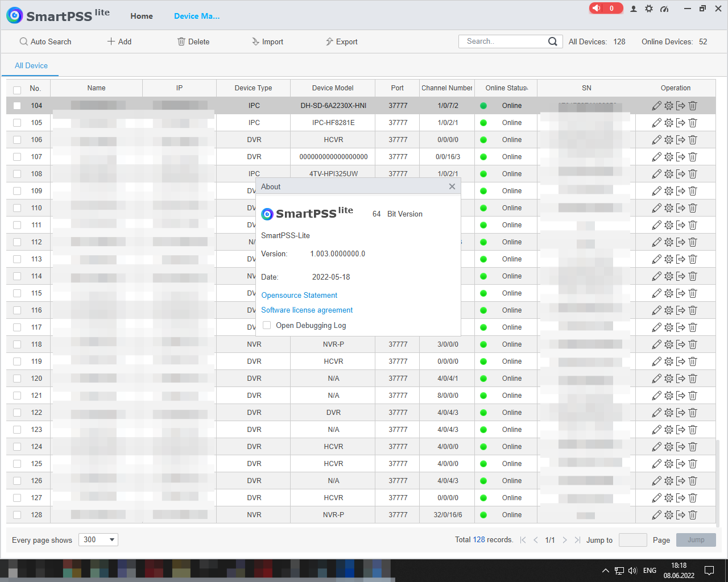Toggle the select-all checkbox in table header

click(x=17, y=90)
